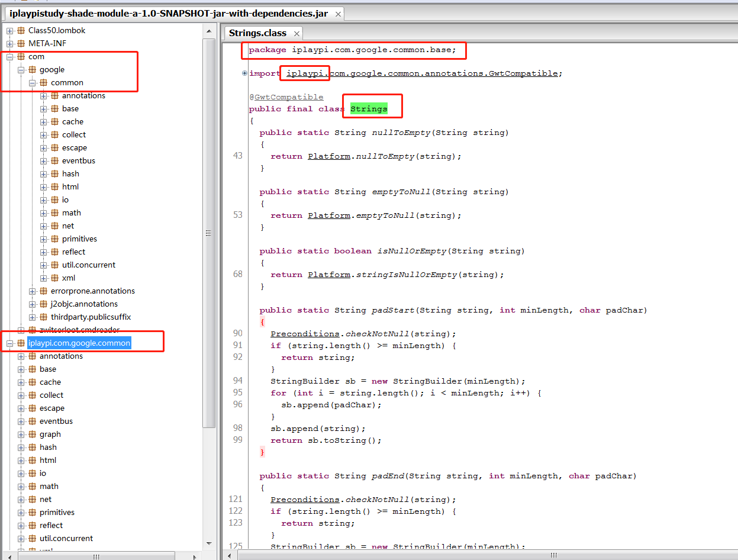Image resolution: width=738 pixels, height=560 pixels.
Task: Expand the thirdparty.publicsuffix node
Action: click(32, 317)
